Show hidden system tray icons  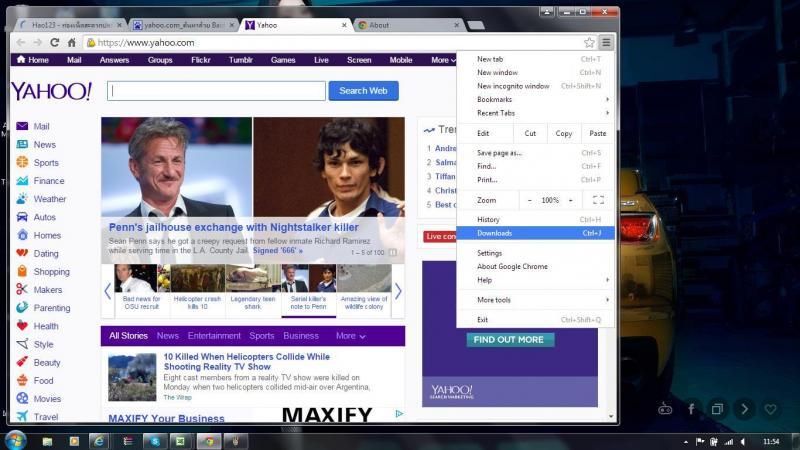click(x=685, y=442)
